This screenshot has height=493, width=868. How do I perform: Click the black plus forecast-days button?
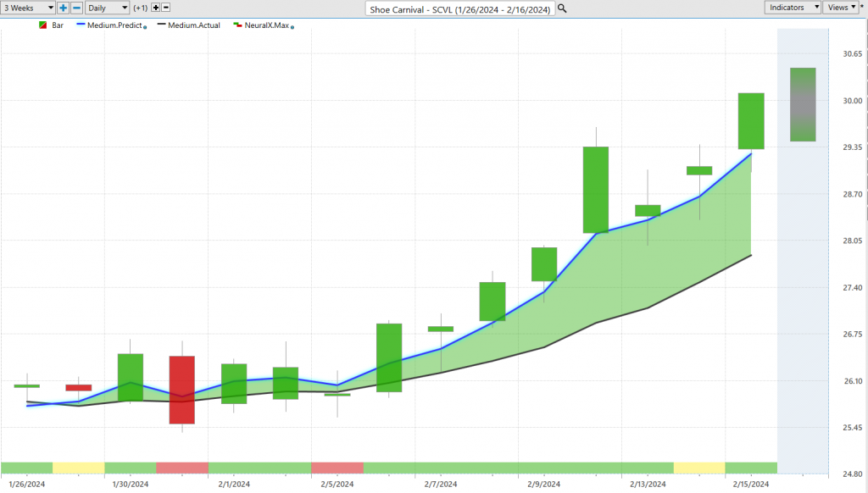156,8
